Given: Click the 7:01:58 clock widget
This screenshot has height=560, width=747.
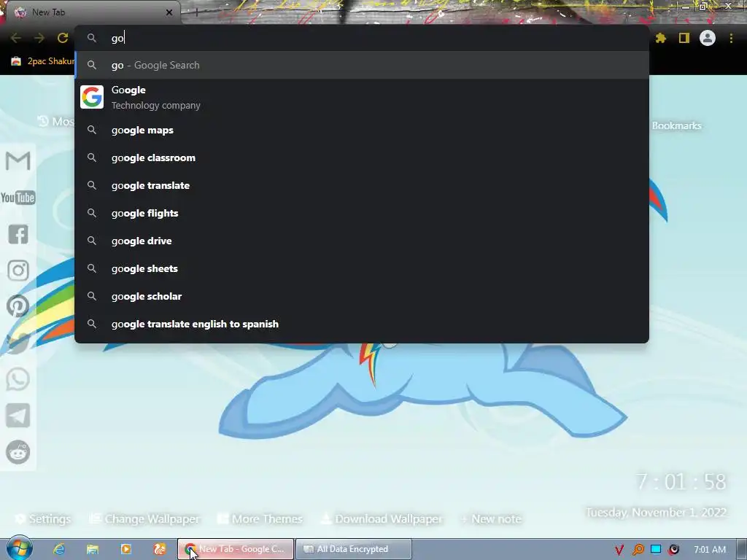Looking at the screenshot, I should click(681, 482).
